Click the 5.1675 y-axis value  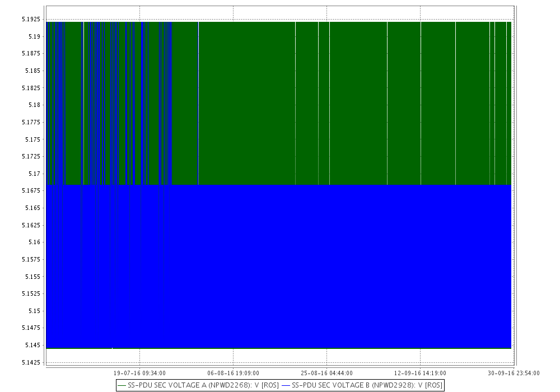31,190
